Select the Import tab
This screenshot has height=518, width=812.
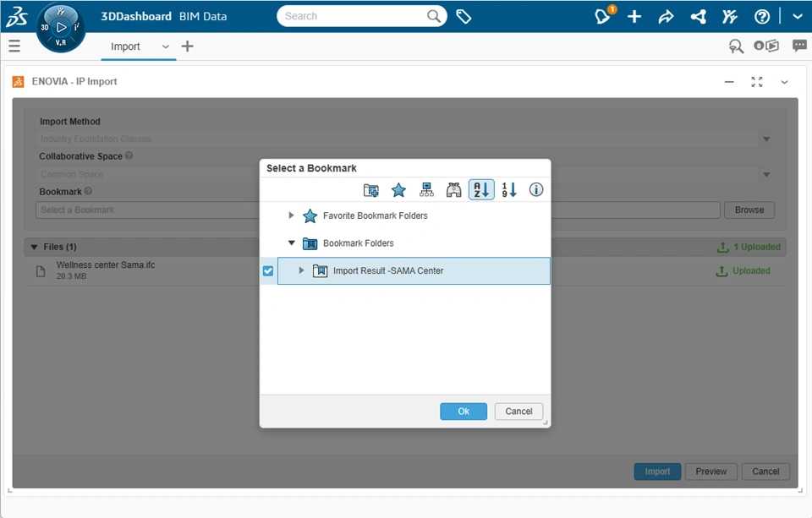coord(125,46)
